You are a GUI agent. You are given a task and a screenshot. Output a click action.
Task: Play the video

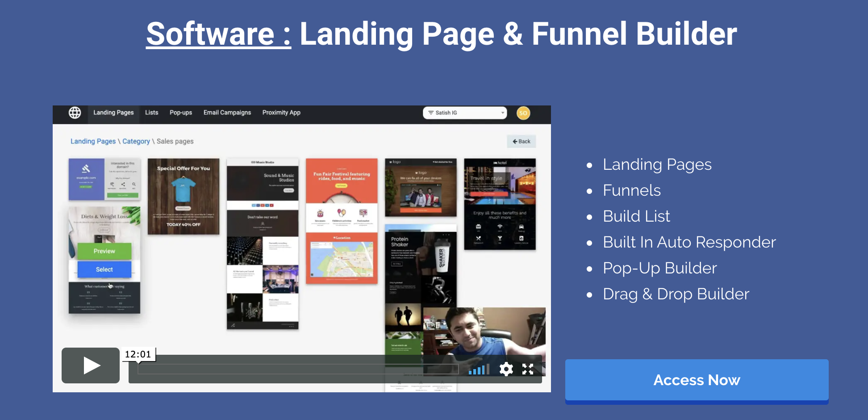coord(91,365)
